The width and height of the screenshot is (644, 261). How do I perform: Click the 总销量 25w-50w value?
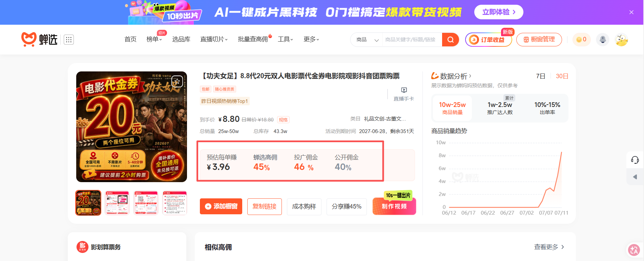[x=228, y=131]
